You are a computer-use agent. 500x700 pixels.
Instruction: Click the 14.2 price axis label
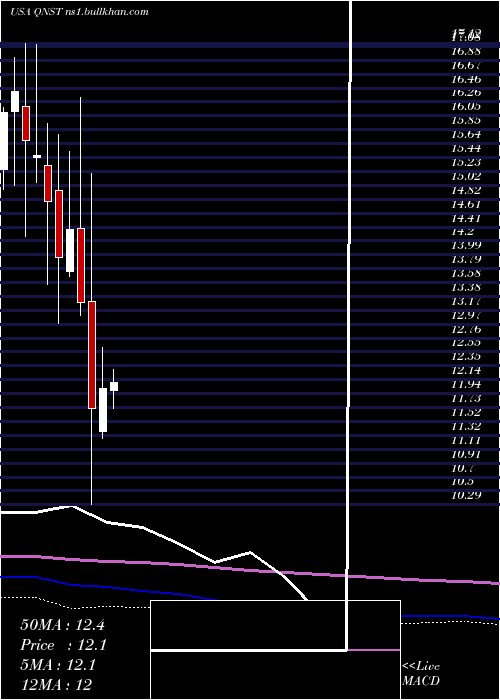tap(463, 231)
